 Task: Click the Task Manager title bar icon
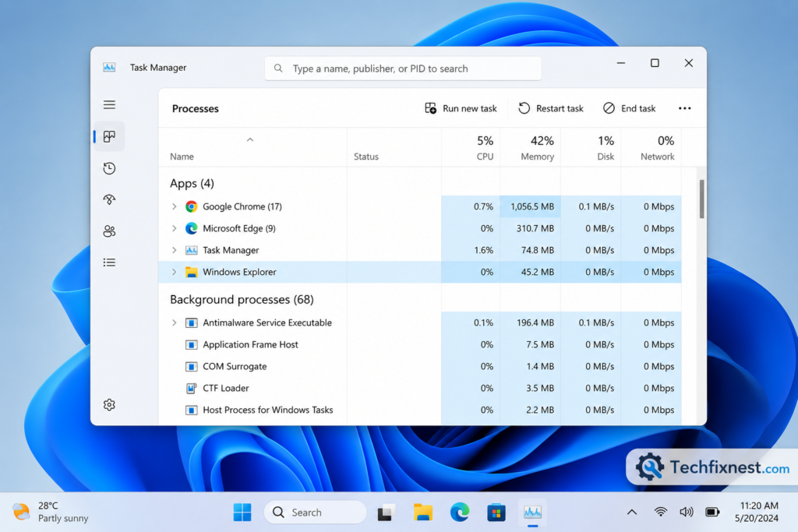(109, 68)
